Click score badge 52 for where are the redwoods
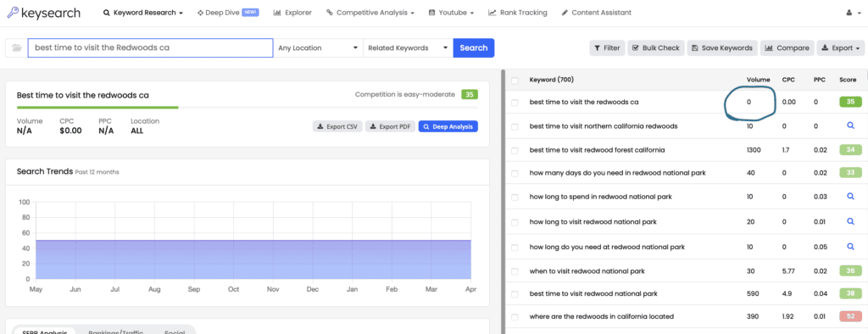 pyautogui.click(x=850, y=316)
